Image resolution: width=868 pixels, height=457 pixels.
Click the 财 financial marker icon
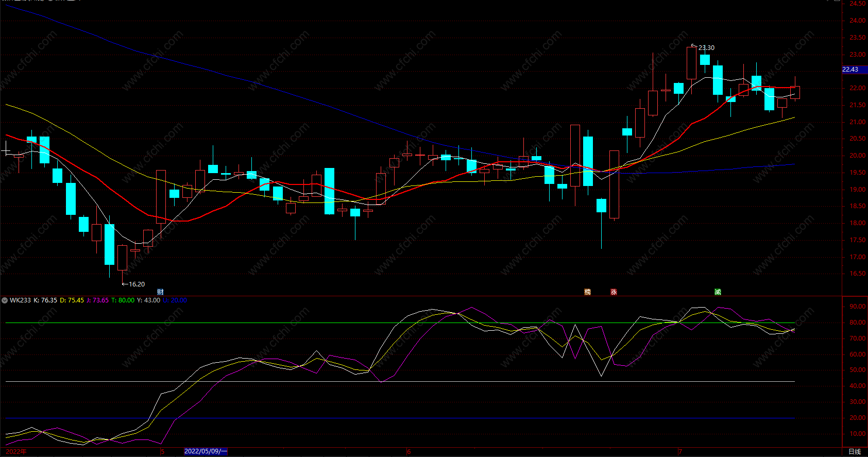click(x=160, y=292)
